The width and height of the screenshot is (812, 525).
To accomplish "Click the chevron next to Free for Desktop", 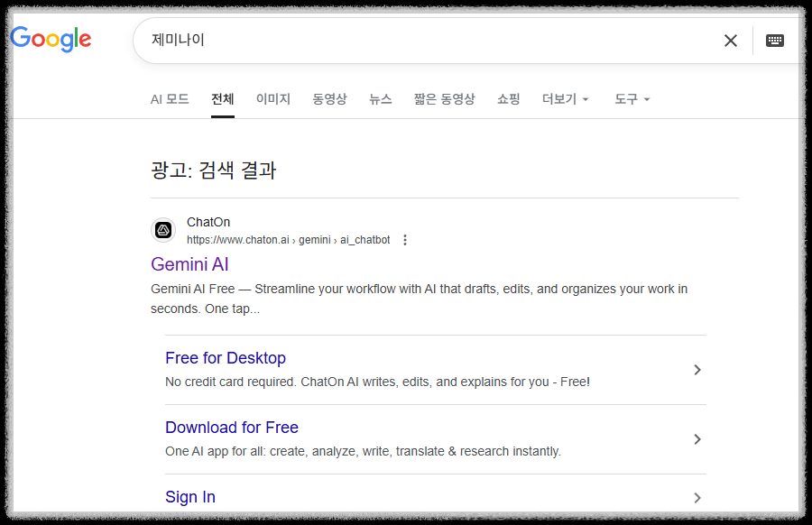I will (697, 370).
